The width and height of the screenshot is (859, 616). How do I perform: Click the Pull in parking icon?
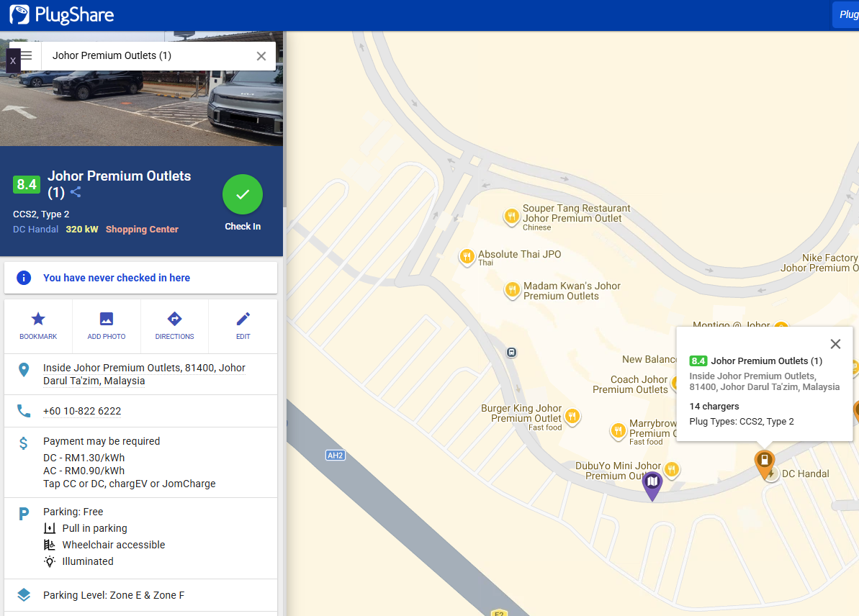pyautogui.click(x=49, y=528)
